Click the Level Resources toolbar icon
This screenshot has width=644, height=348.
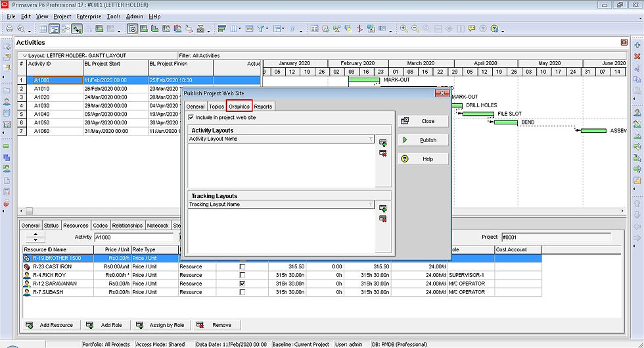pyautogui.click(x=336, y=29)
